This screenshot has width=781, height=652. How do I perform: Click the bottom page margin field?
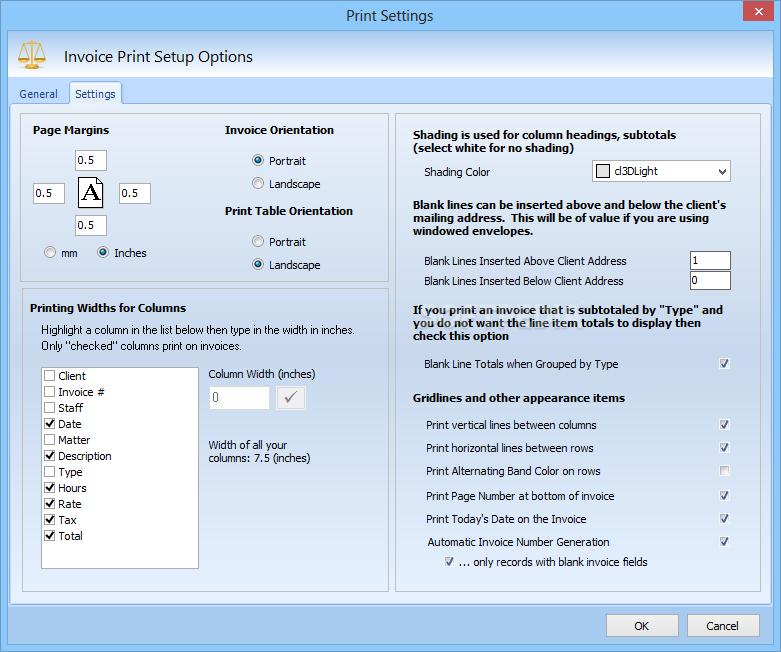point(91,225)
